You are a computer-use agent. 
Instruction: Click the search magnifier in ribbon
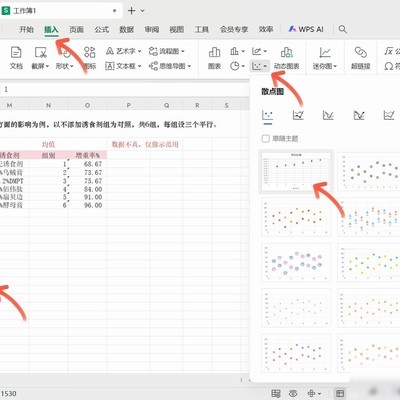click(343, 29)
